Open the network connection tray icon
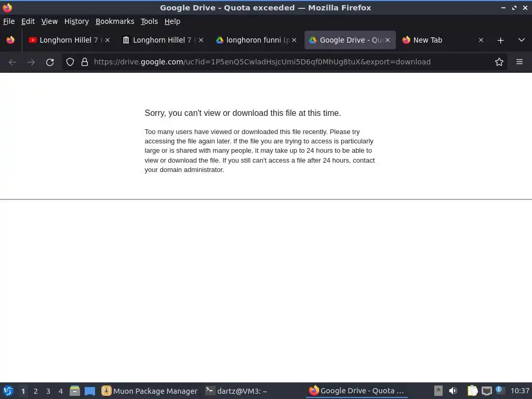Screen dimensions: 532x399 (486, 391)
